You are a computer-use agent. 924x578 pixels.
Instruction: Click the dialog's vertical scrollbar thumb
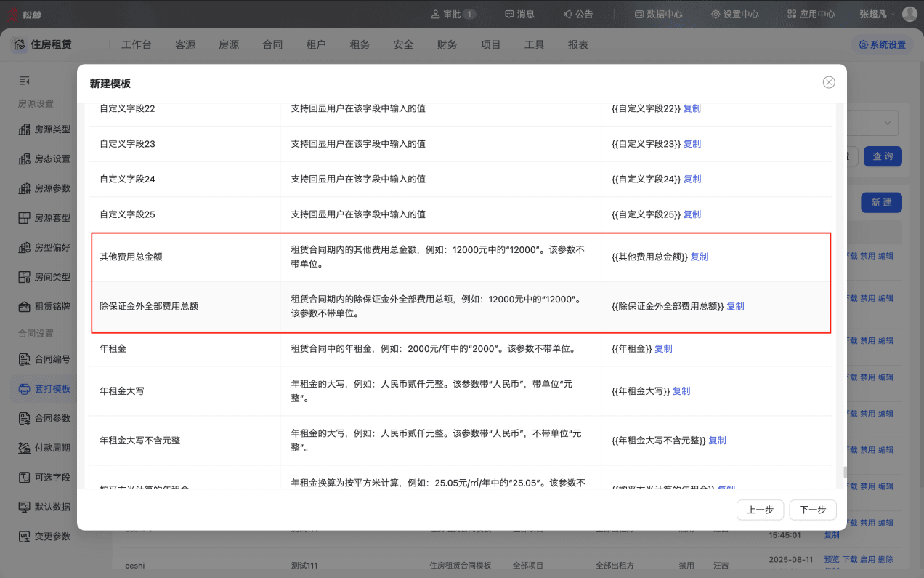pos(844,472)
